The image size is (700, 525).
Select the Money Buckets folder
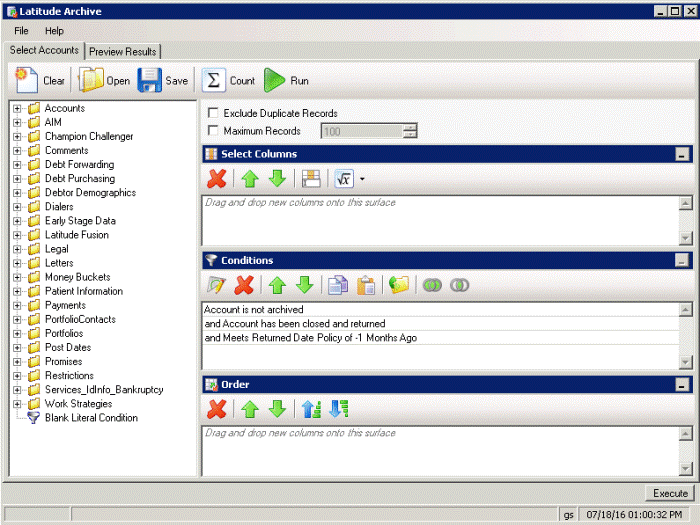tap(78, 277)
